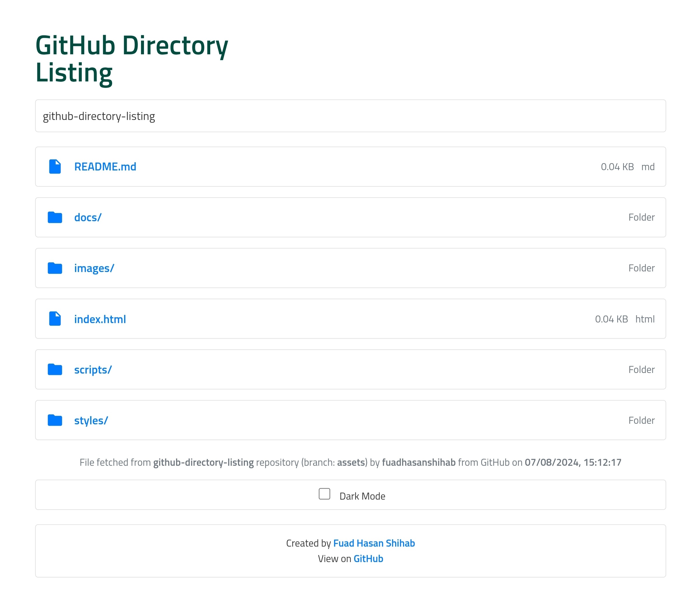Click the README.md file icon
This screenshot has width=699, height=616.
[x=55, y=167]
